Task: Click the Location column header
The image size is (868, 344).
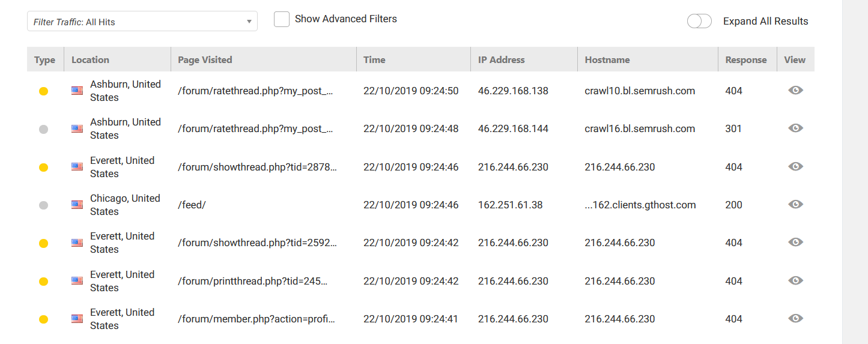Action: (x=90, y=60)
